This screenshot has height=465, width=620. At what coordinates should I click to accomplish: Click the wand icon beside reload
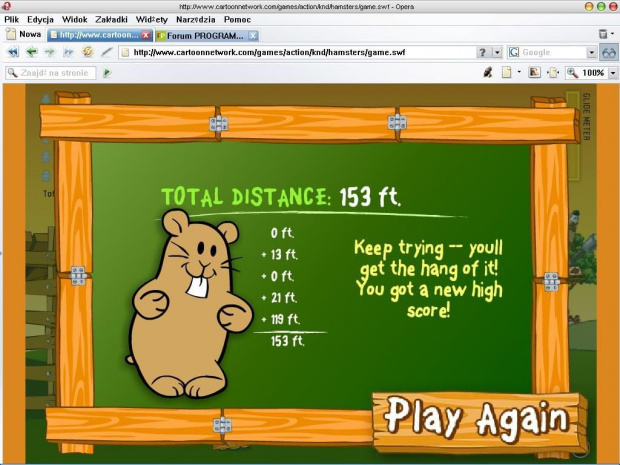coord(106,53)
